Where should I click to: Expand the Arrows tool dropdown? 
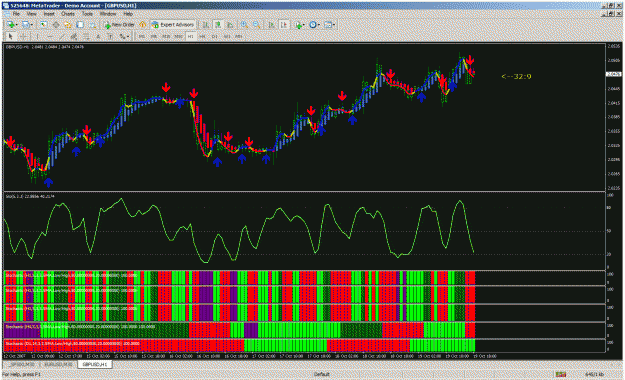pyautogui.click(x=128, y=36)
